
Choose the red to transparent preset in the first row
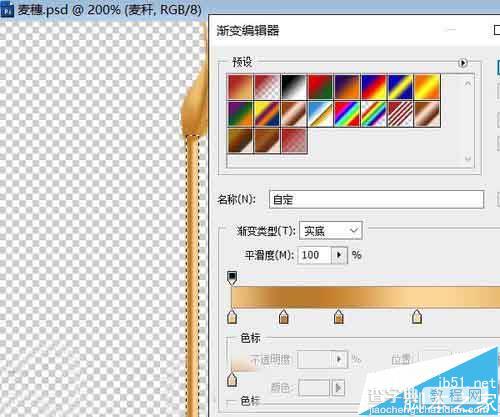click(x=267, y=87)
